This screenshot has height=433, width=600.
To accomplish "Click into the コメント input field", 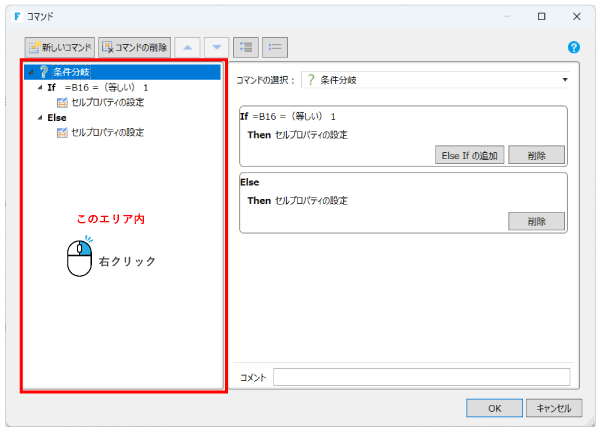I will click(x=421, y=377).
